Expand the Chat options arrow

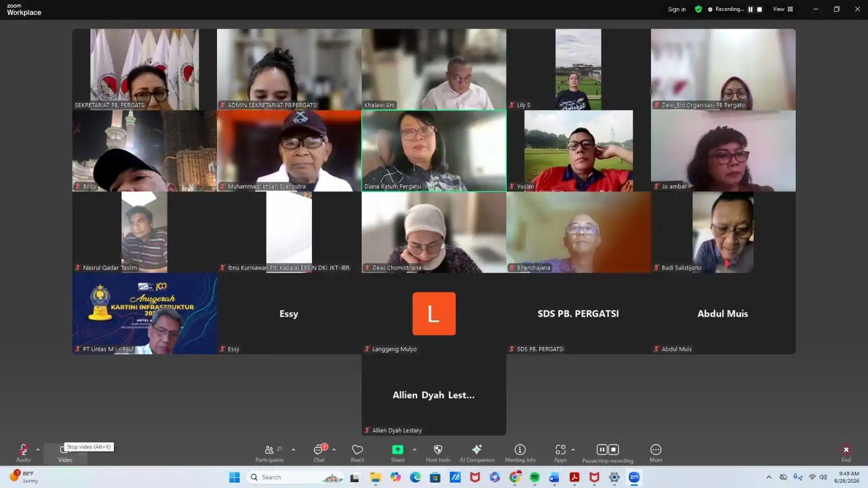[334, 450]
